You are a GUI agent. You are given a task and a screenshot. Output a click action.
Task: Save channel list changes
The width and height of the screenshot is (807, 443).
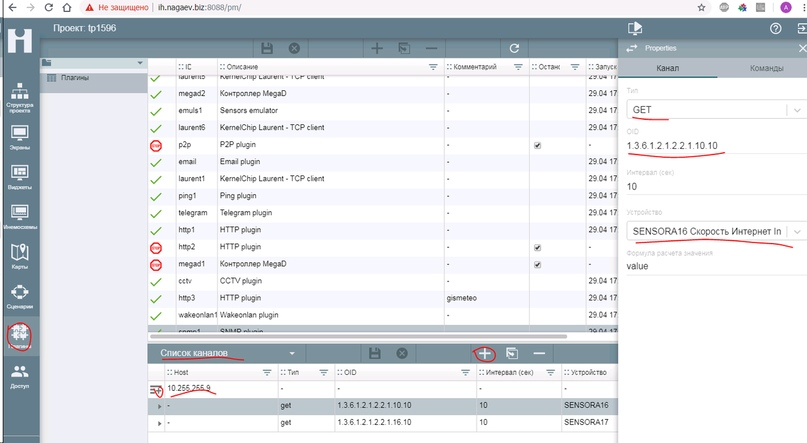coord(375,353)
